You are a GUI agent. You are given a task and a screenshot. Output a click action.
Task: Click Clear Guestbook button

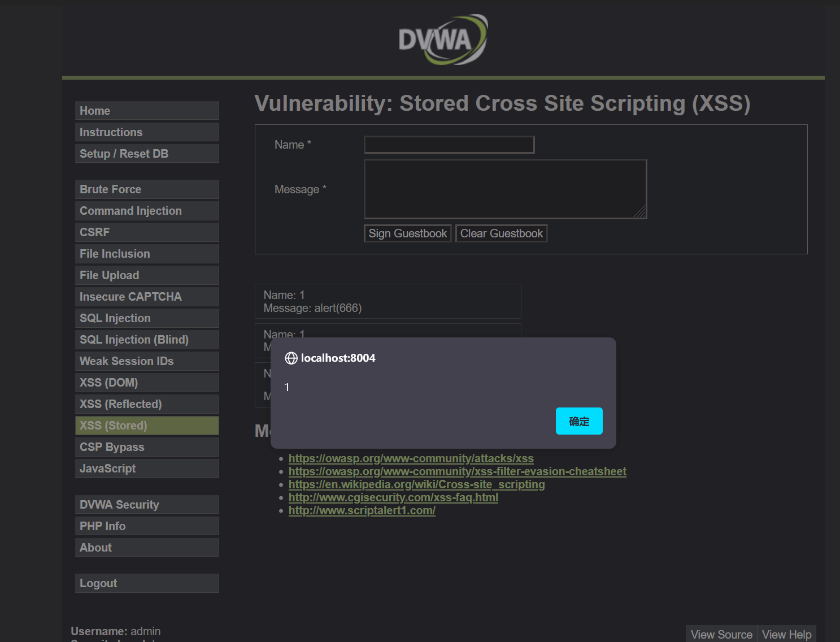pos(502,233)
